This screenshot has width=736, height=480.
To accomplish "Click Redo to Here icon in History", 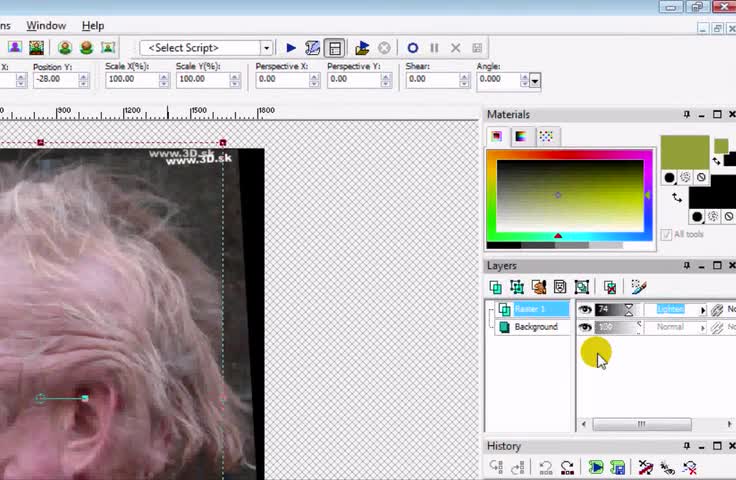I will pos(517,467).
